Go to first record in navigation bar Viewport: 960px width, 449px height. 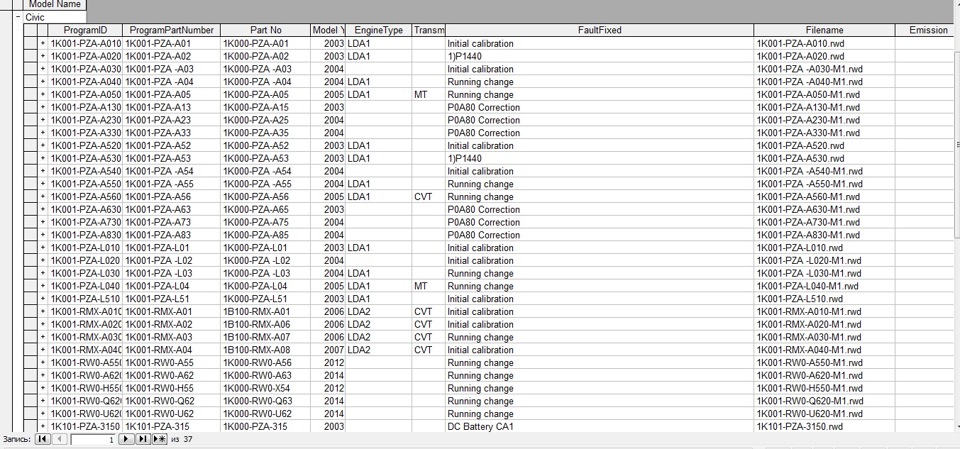[42, 439]
